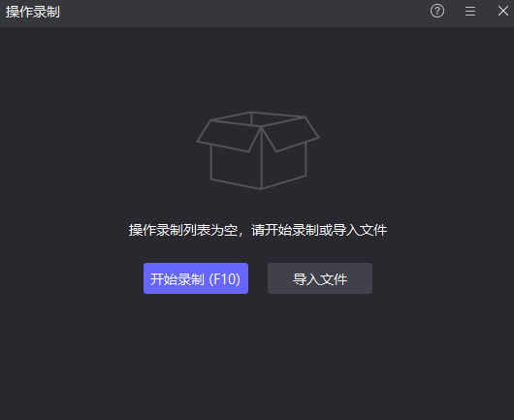Click the 导入文件 button

[x=320, y=278]
